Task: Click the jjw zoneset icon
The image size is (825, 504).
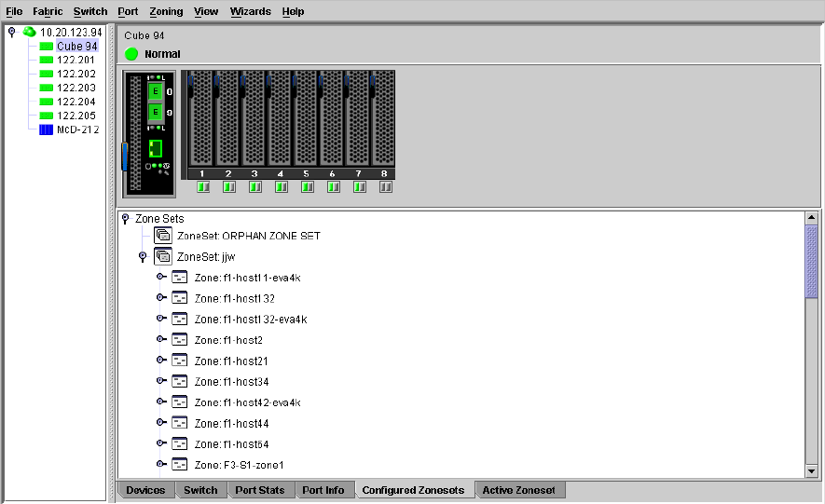Action: click(x=163, y=256)
